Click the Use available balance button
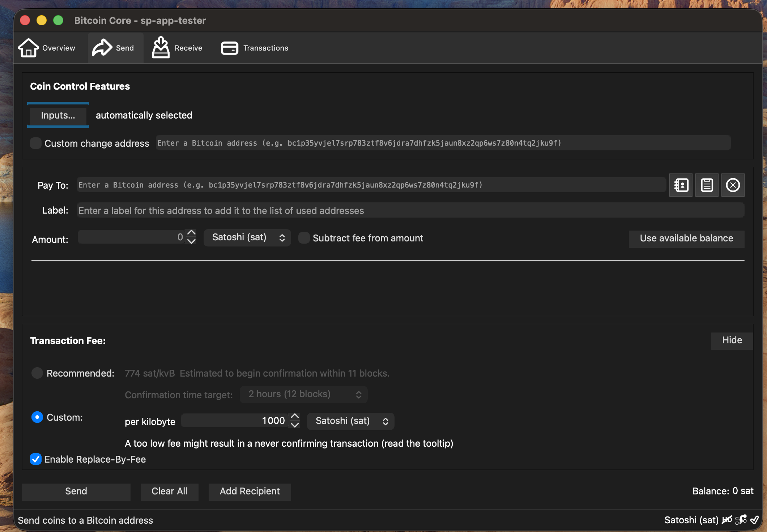 pyautogui.click(x=686, y=239)
